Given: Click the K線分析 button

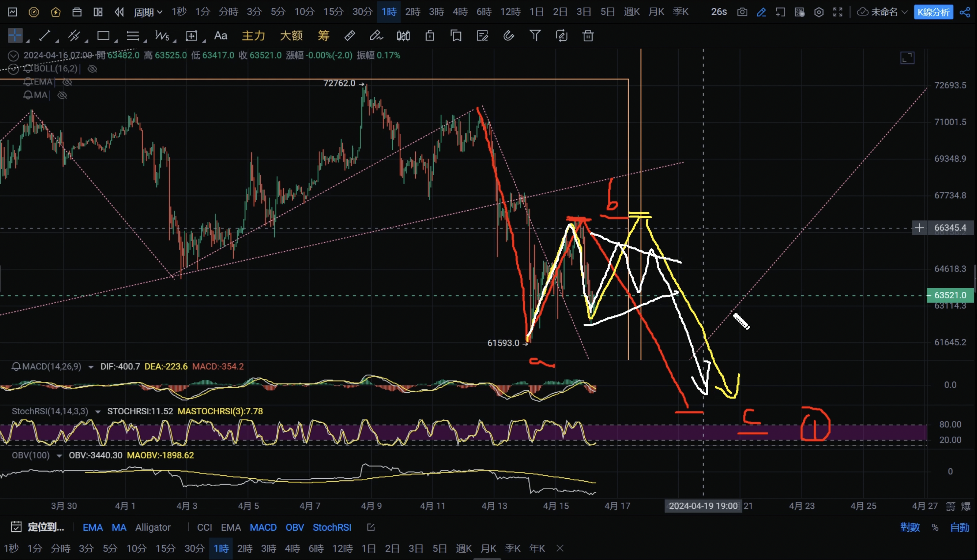Looking at the screenshot, I should (x=933, y=12).
